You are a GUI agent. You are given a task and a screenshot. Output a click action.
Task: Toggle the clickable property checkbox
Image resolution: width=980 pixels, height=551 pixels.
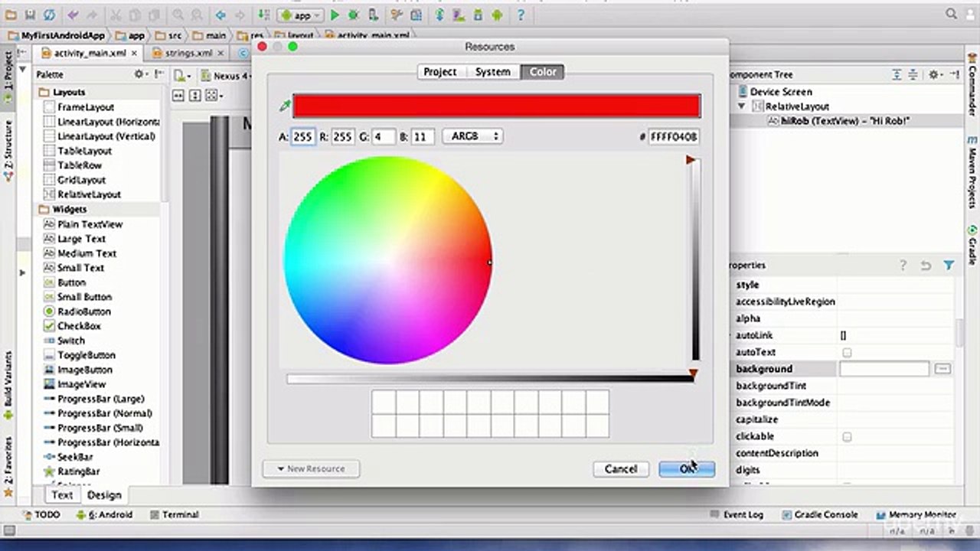(x=847, y=437)
